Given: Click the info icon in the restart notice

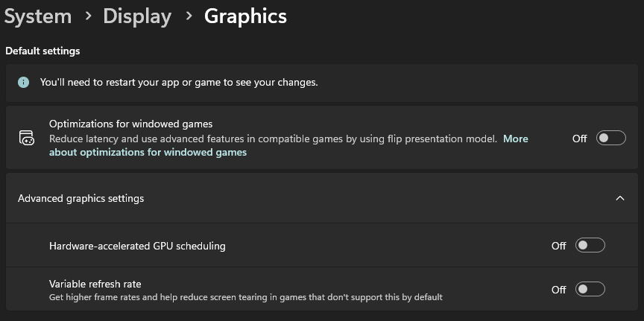Looking at the screenshot, I should [x=24, y=82].
